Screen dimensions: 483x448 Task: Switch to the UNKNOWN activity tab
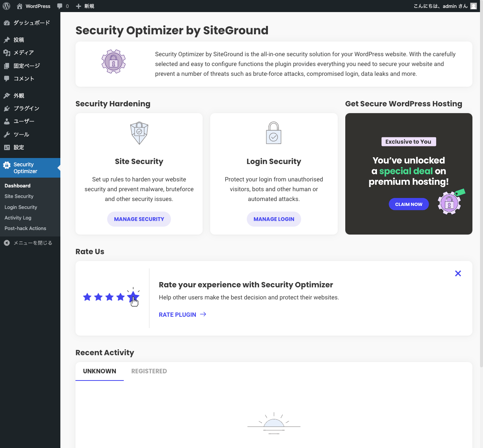pyautogui.click(x=100, y=371)
